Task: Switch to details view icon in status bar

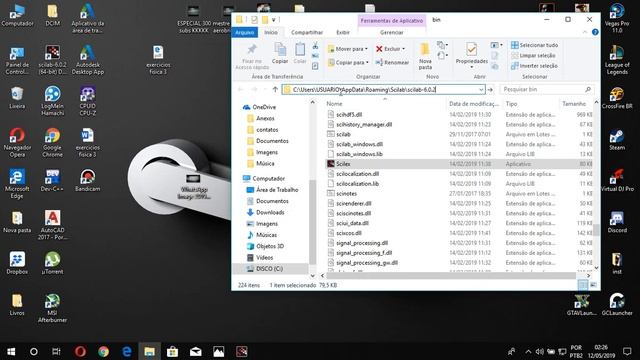Action: tap(583, 285)
